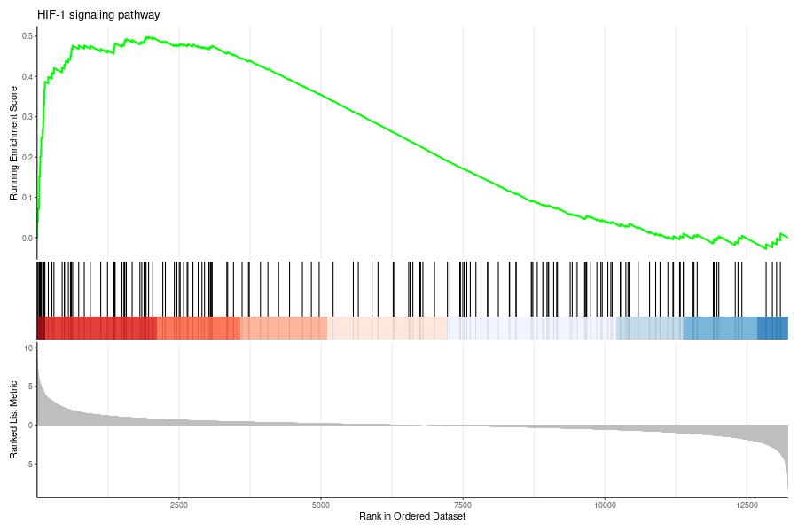Click the 0.0 tick on enrichment axis
The width and height of the screenshot is (798, 532).
(27, 238)
